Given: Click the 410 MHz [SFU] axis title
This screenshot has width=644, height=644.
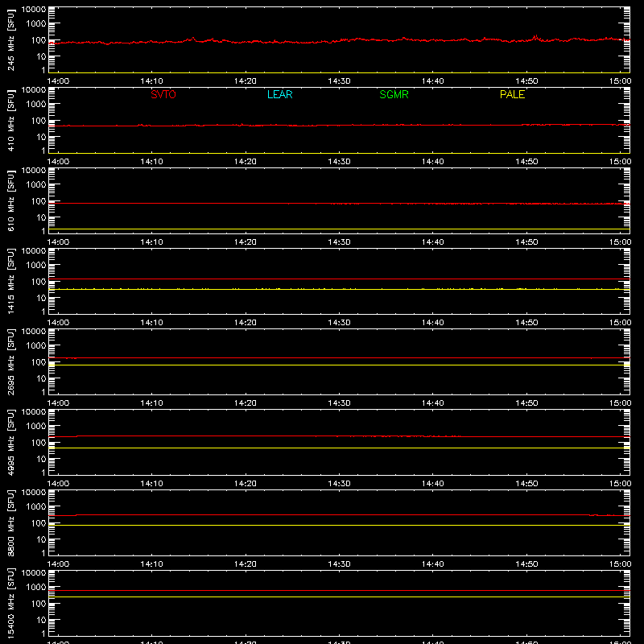Looking at the screenshot, I should (x=10, y=120).
